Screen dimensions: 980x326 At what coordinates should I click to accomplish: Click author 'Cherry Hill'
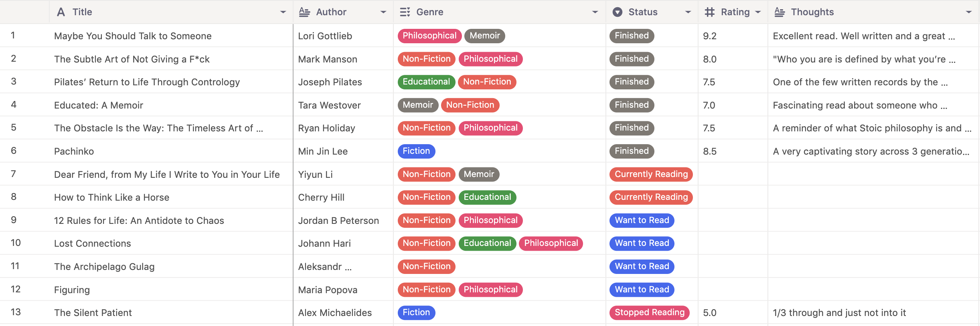(321, 197)
